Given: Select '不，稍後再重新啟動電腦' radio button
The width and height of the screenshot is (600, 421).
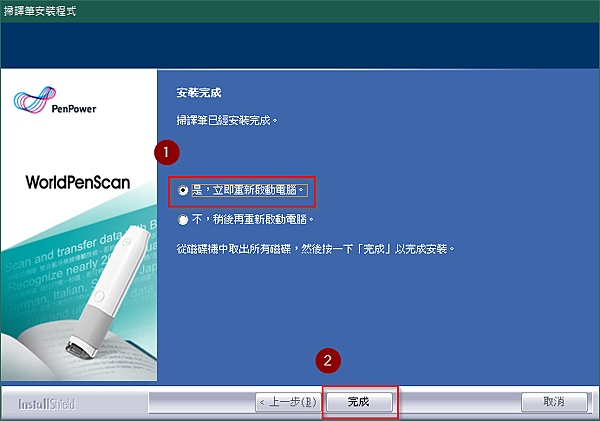Looking at the screenshot, I should click(x=183, y=219).
